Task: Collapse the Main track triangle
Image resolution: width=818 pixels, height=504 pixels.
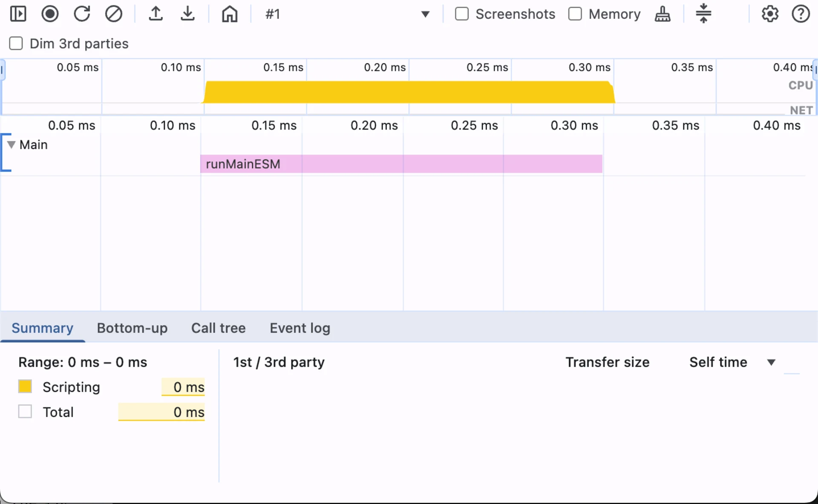Action: pos(12,145)
